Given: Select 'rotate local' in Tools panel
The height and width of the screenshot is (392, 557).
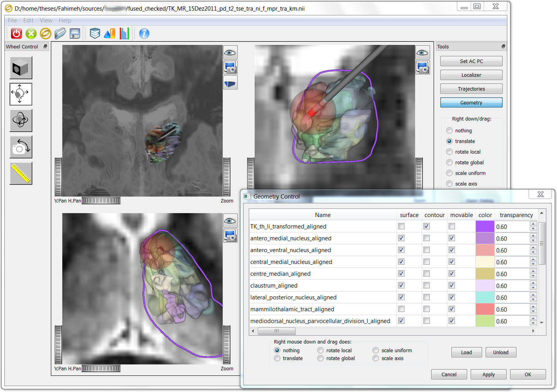Looking at the screenshot, I should click(x=449, y=152).
